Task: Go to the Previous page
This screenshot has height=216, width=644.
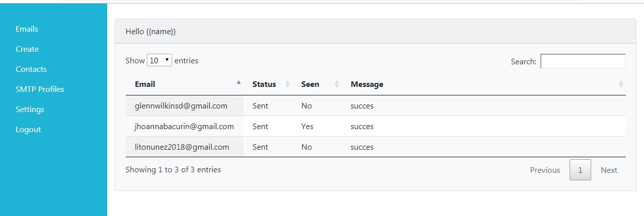Action: click(545, 170)
